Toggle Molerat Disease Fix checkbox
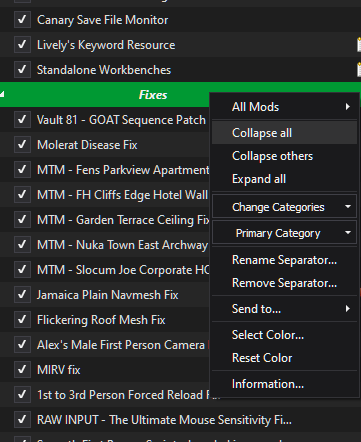 22,145
